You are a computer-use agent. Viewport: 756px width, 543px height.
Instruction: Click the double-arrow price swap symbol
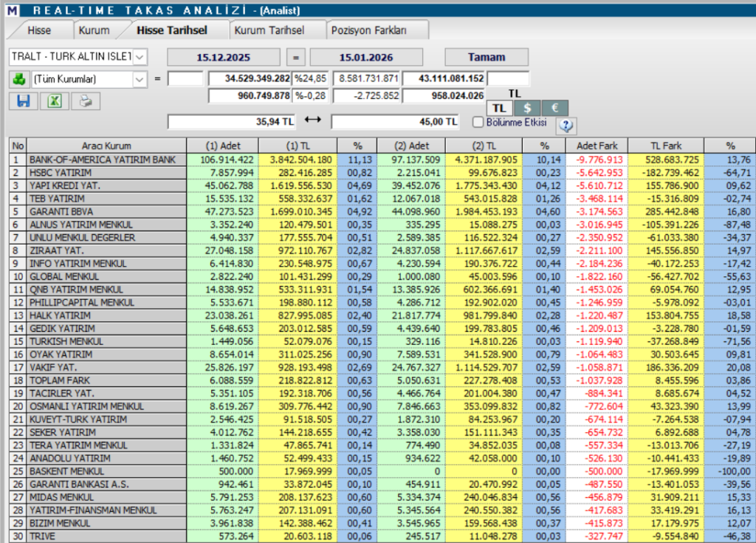pos(313,119)
